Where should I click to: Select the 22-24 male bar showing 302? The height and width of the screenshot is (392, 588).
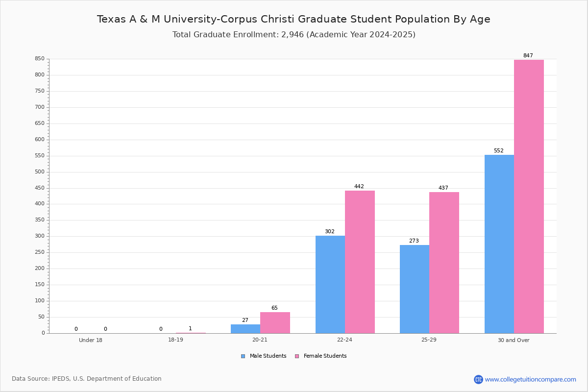[330, 285]
